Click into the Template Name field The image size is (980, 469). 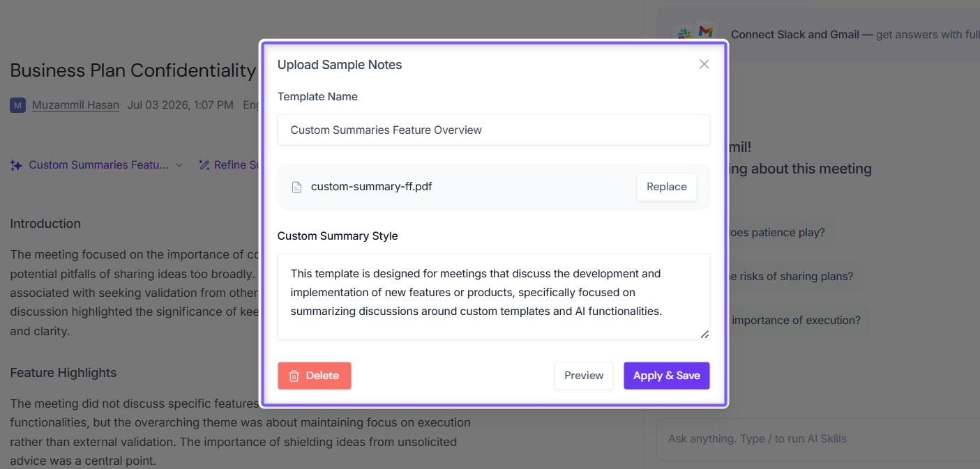(494, 130)
